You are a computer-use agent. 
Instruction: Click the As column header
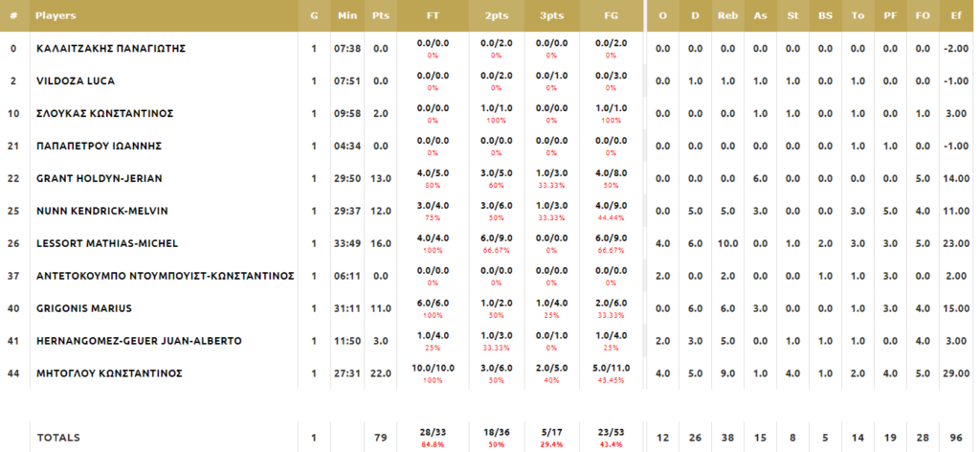click(760, 16)
